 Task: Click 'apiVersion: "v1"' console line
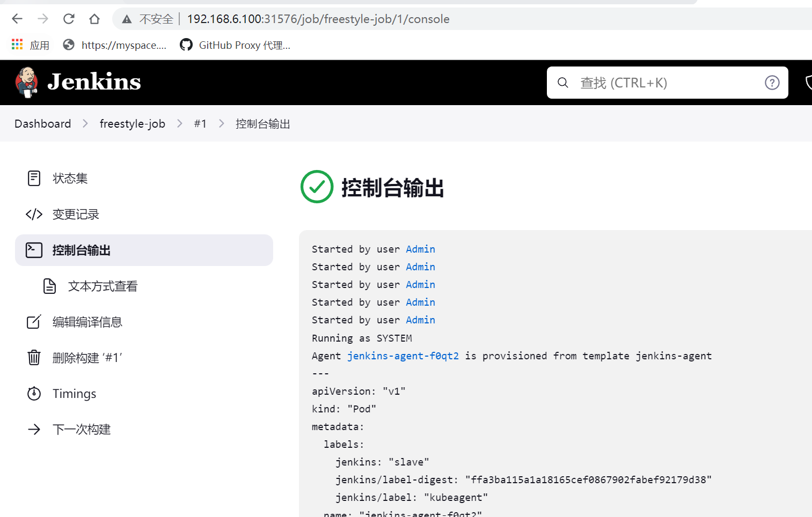[x=359, y=391]
